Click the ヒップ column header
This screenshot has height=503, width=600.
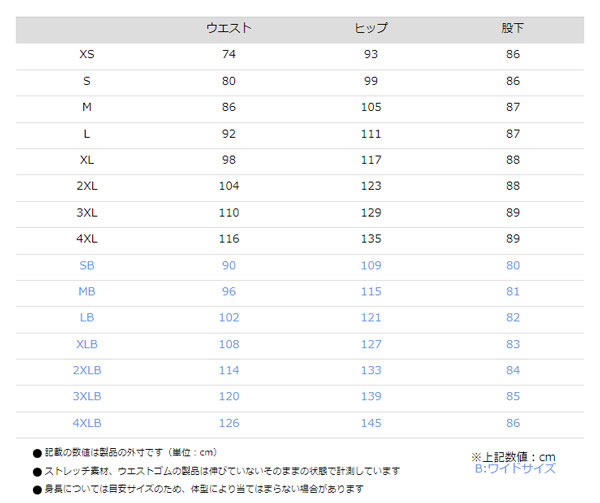coord(371,28)
